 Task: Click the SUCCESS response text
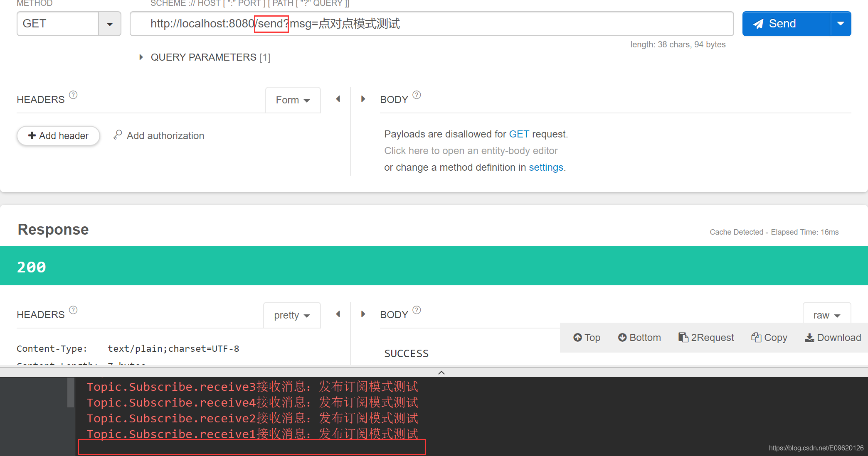pyautogui.click(x=406, y=353)
